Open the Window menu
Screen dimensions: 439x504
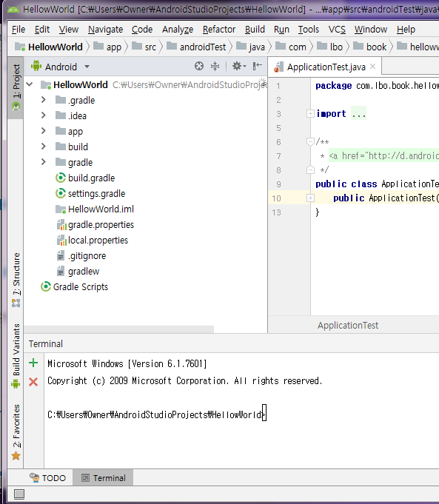[370, 30]
